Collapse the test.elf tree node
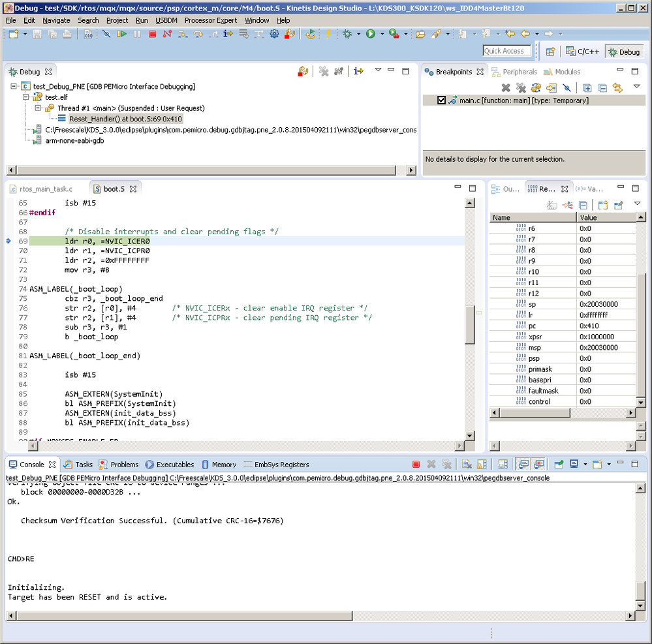The width and height of the screenshot is (652, 644). click(27, 97)
